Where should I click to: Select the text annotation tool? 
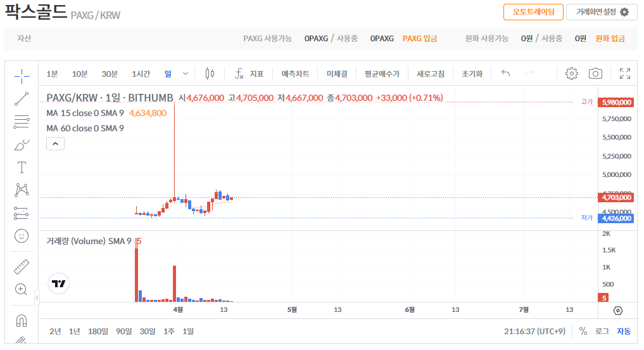point(22,167)
